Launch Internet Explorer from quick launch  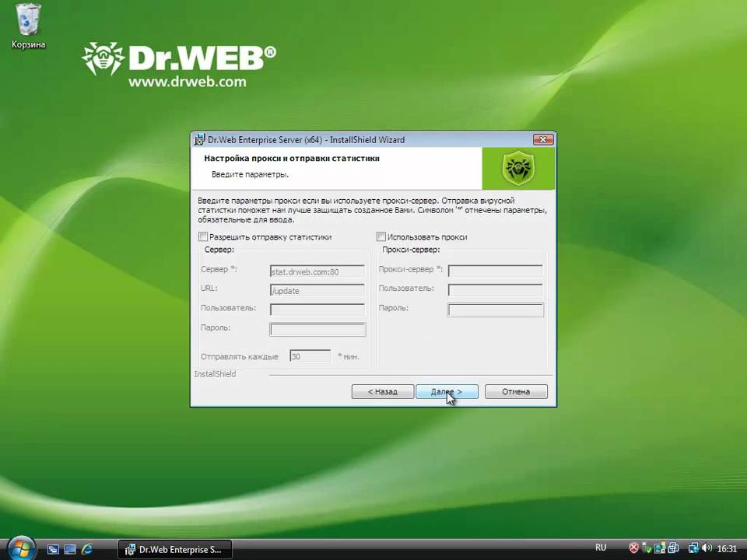point(86,550)
